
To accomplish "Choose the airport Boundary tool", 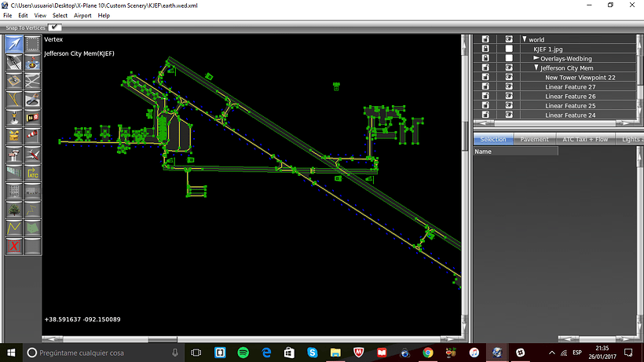I will pyautogui.click(x=14, y=136).
